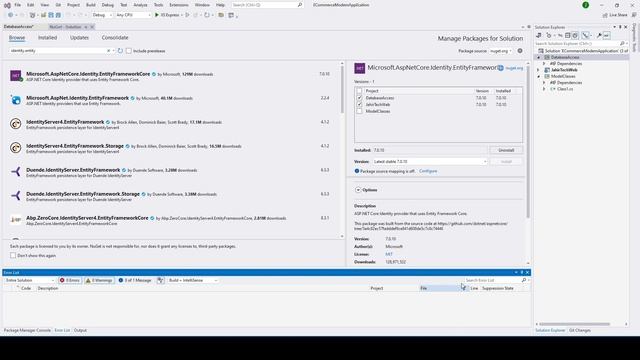Viewport: 640px width, 360px height.
Task: Open NuGet package source settings gear
Action: (520, 51)
